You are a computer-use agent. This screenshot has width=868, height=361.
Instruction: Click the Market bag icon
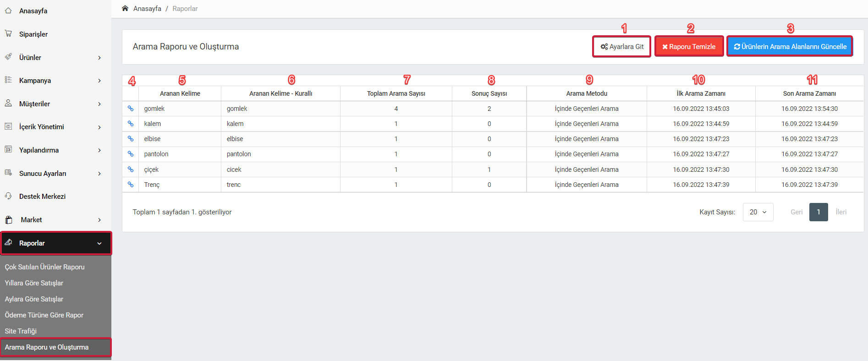[x=8, y=220]
